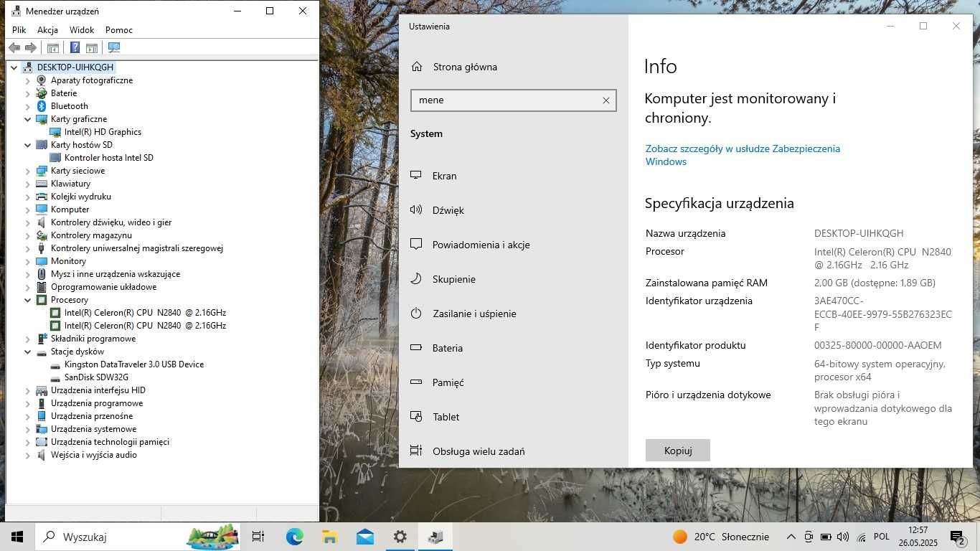Image resolution: width=980 pixels, height=551 pixels.
Task: Click the POL language indicator
Action: [882, 537]
